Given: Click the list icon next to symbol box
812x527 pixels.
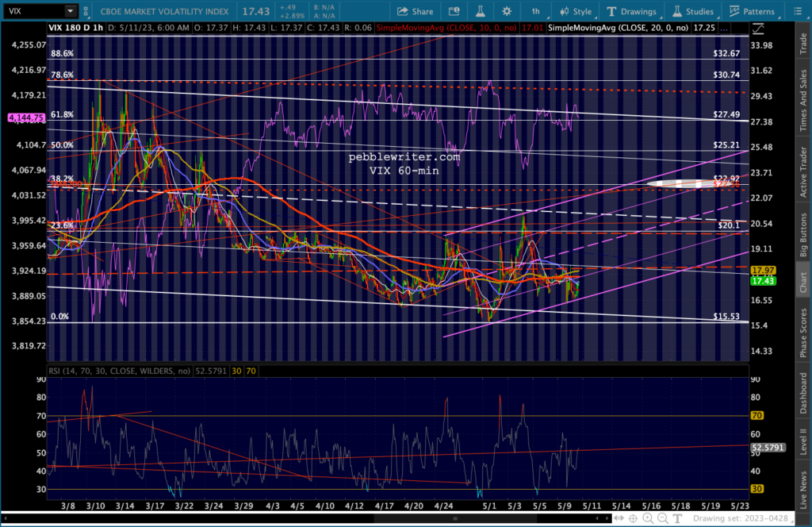Looking at the screenshot, I should pyautogui.click(x=87, y=11).
